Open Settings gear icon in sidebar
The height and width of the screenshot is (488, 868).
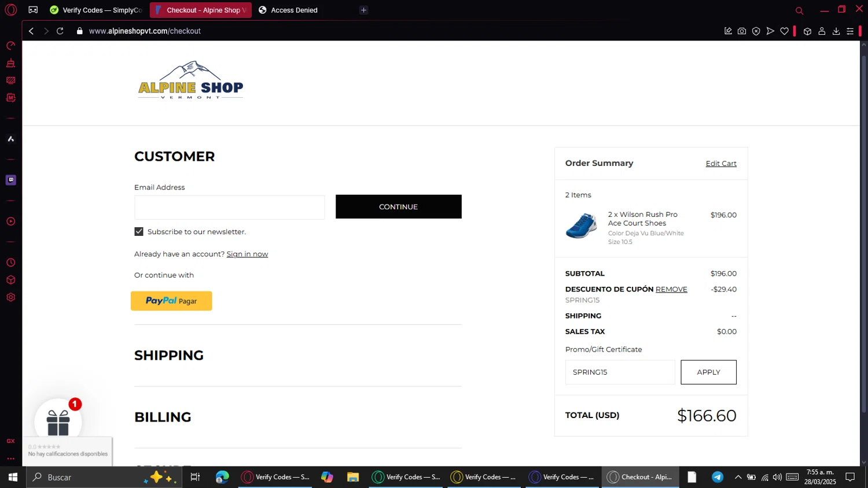click(10, 297)
